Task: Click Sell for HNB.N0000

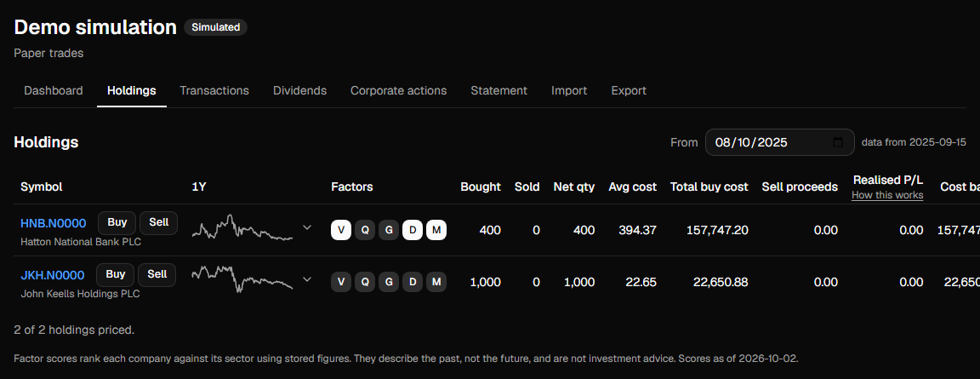Action: [159, 222]
